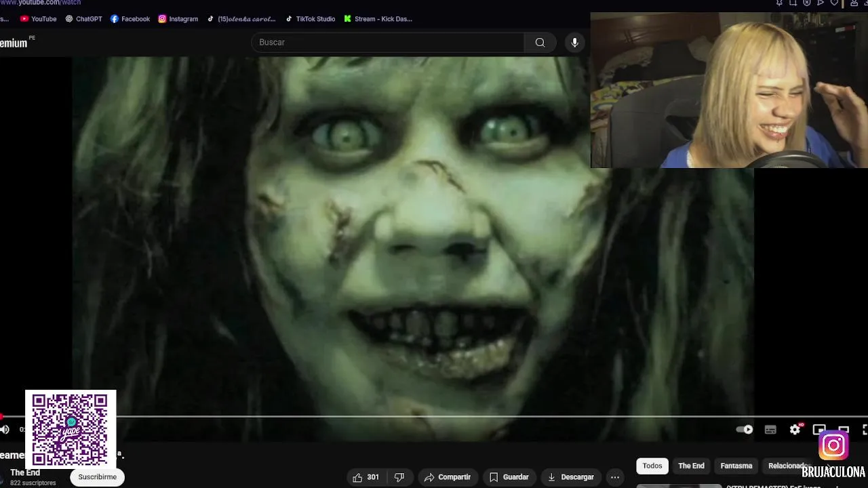Open the YouTube bookmark
This screenshot has width=868, height=488.
(x=38, y=19)
